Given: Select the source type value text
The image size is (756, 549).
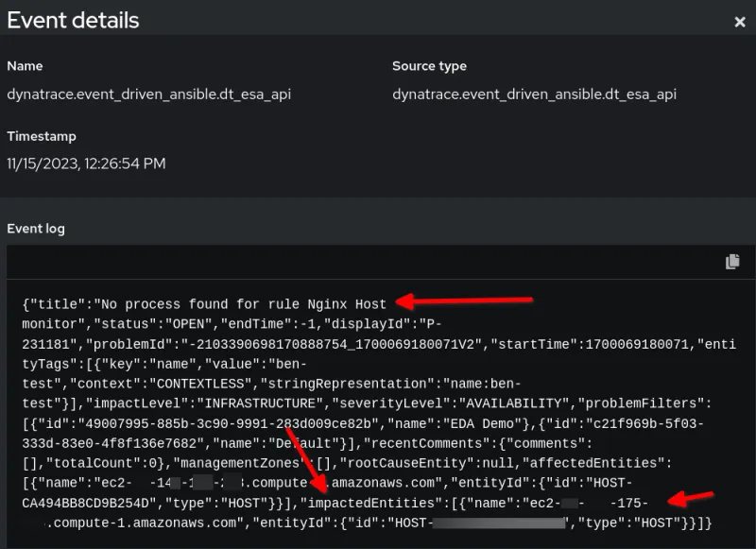Looking at the screenshot, I should pyautogui.click(x=534, y=94).
